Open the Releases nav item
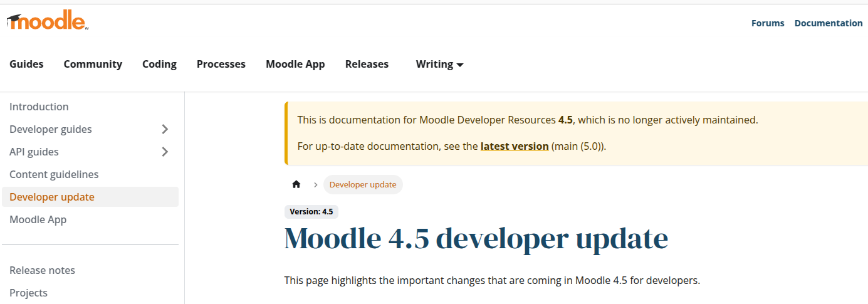 pos(367,64)
